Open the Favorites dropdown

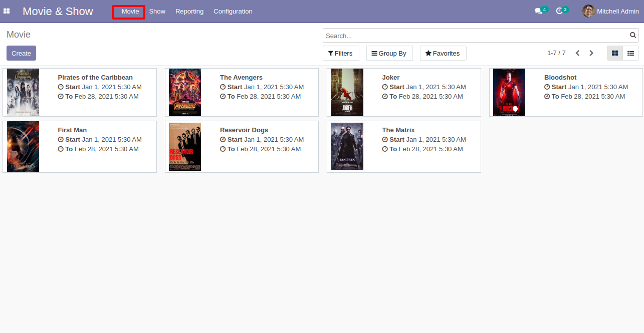(443, 53)
